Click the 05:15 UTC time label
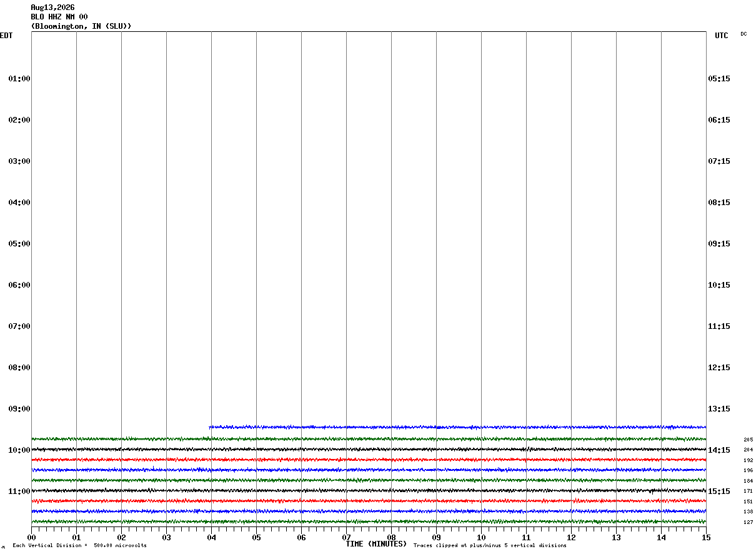Screen dimensions: 756x554 [719, 79]
